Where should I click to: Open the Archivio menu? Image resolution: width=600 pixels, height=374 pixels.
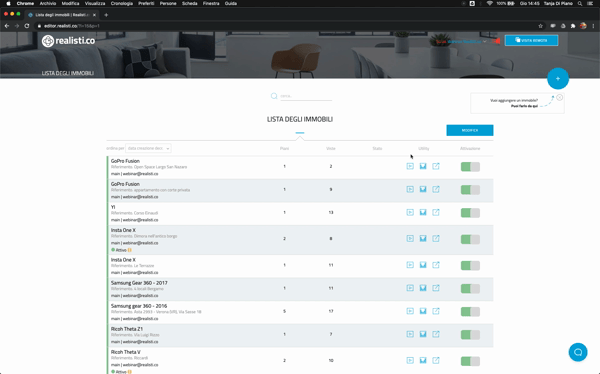(x=48, y=3)
